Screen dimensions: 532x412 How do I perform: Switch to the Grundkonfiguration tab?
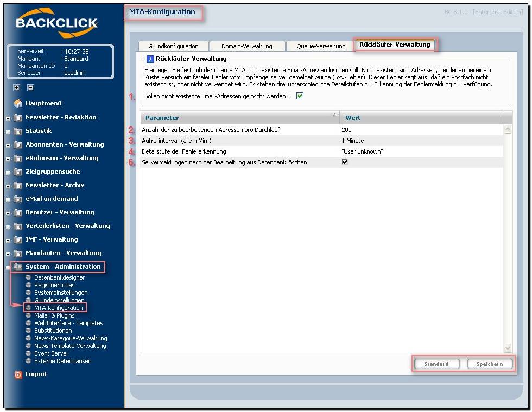click(173, 46)
